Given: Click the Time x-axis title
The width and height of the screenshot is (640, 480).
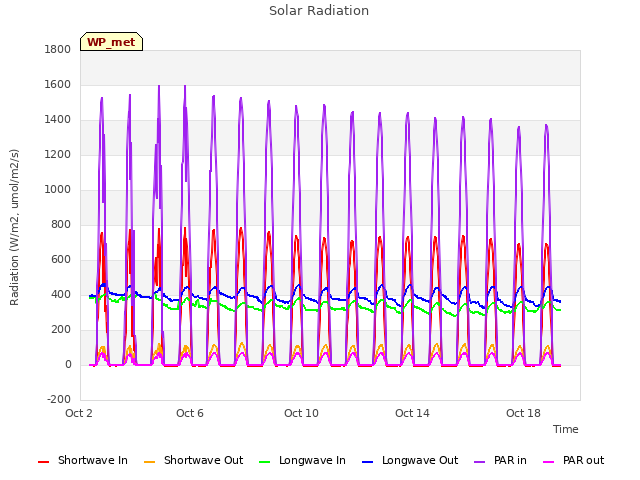Looking at the screenshot, I should 566,429.
